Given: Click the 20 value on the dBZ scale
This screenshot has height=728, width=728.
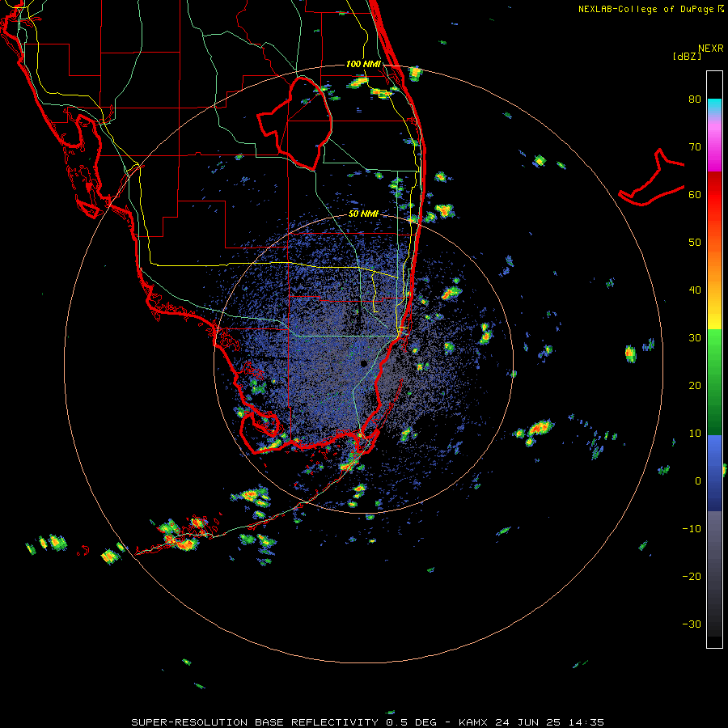Looking at the screenshot, I should (x=695, y=385).
